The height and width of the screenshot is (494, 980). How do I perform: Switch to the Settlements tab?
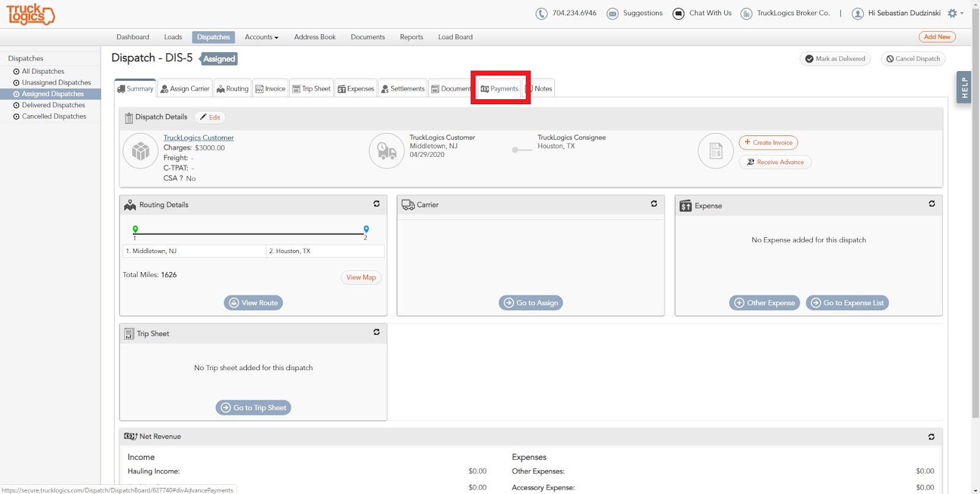402,89
